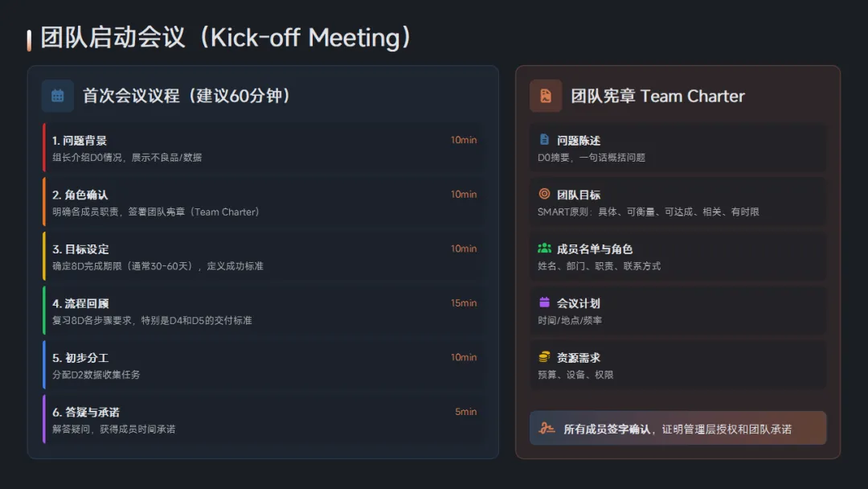The image size is (868, 489).
Task: Click the green people icon by 成员名单与角色
Action: 545,248
